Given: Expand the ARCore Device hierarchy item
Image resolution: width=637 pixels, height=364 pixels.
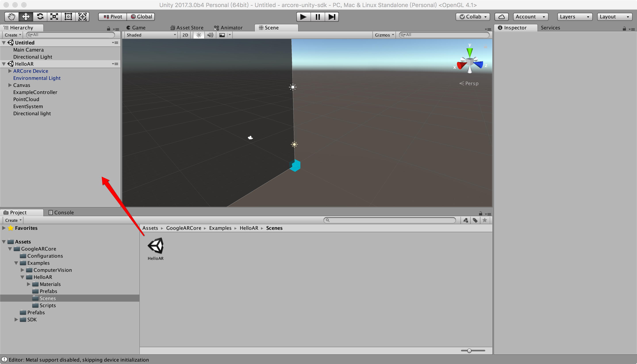Looking at the screenshot, I should coord(10,71).
